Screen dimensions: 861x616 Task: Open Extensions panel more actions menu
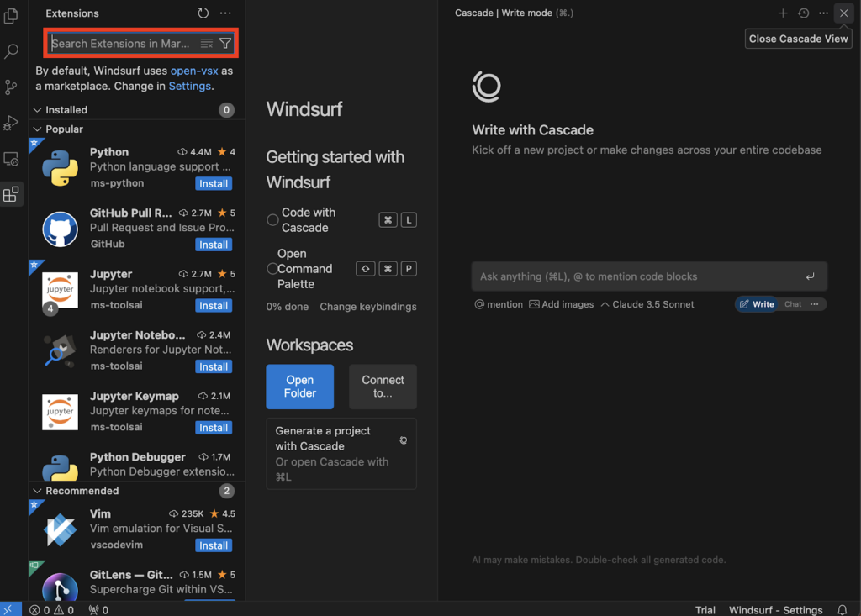click(x=225, y=13)
